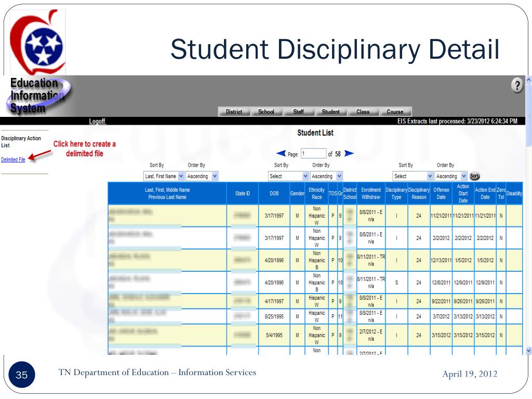Click offense date 2/2/2012

(441, 238)
